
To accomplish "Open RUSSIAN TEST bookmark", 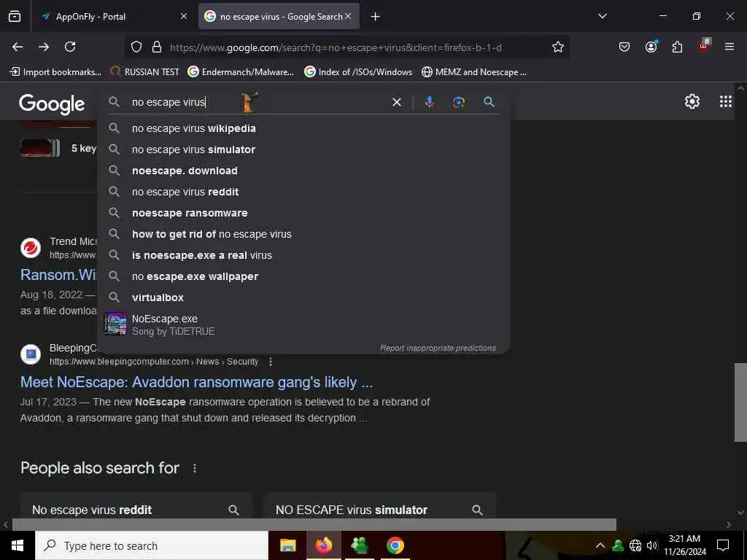I will (x=145, y=72).
